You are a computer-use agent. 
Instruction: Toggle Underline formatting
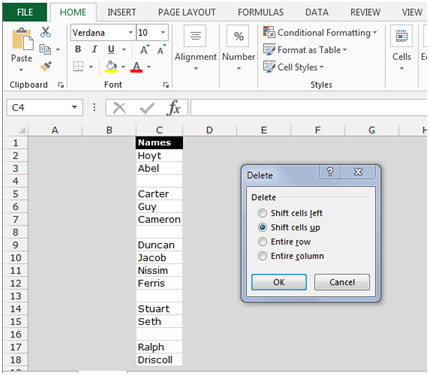pos(111,49)
